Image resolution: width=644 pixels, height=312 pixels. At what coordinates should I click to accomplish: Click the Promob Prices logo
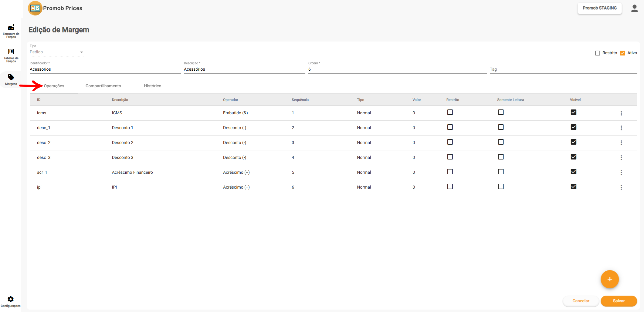[35, 8]
